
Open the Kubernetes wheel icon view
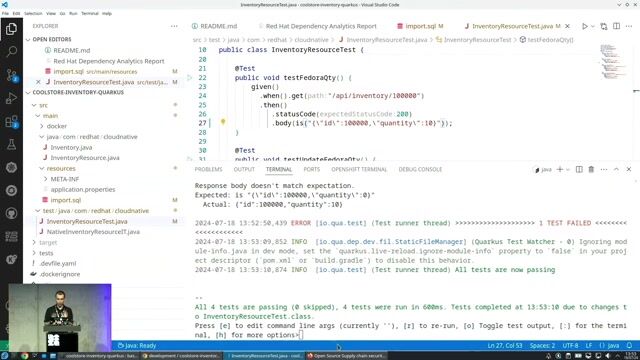[x=11, y=167]
